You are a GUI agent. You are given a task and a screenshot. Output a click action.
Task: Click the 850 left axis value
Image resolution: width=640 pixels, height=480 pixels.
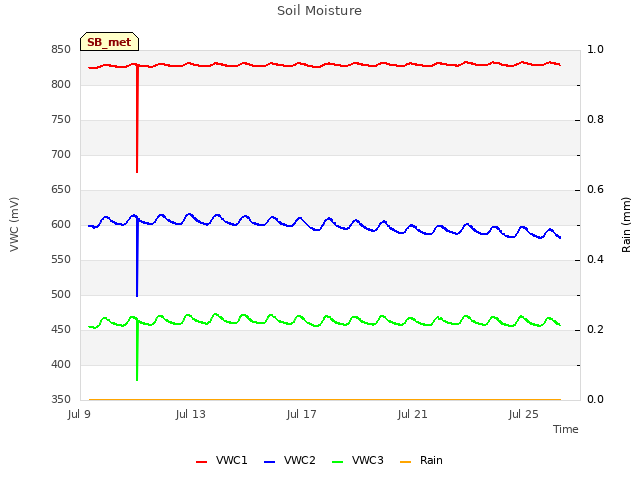coord(61,49)
